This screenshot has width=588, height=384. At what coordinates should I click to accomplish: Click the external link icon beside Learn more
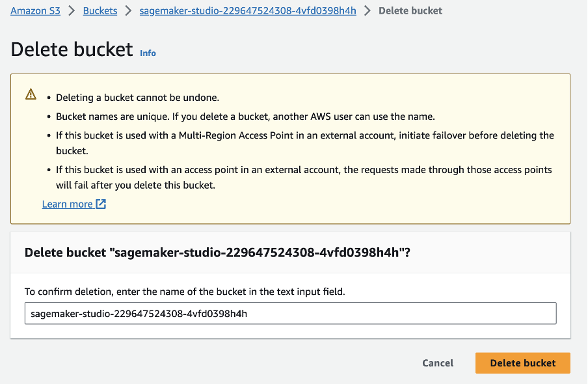pos(101,204)
